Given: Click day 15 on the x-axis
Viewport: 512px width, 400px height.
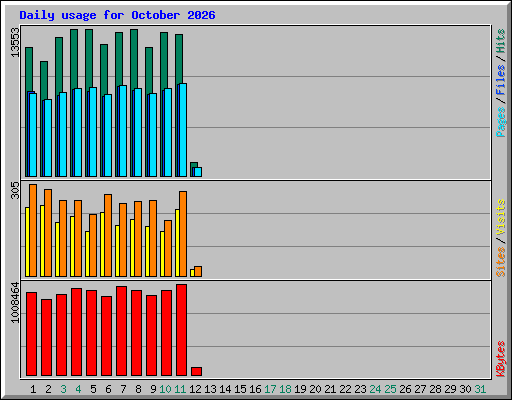Looking at the screenshot, I should 240,389.
